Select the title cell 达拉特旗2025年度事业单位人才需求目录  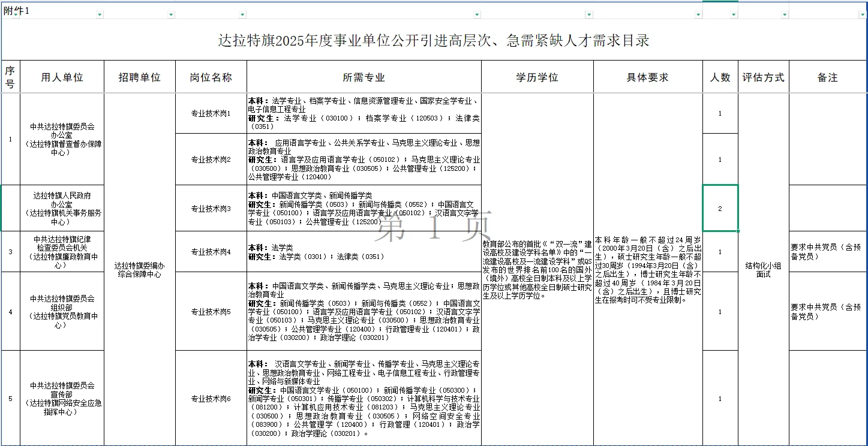point(434,41)
